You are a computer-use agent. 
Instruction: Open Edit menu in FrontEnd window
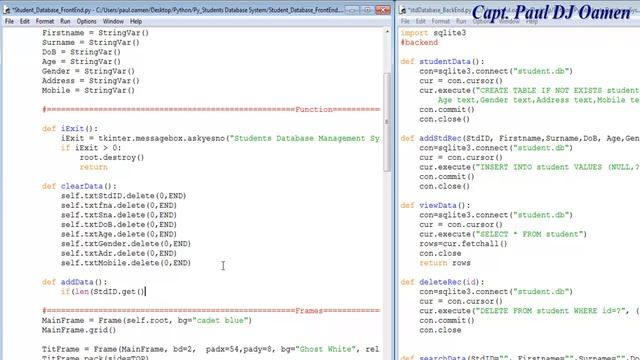point(25,21)
